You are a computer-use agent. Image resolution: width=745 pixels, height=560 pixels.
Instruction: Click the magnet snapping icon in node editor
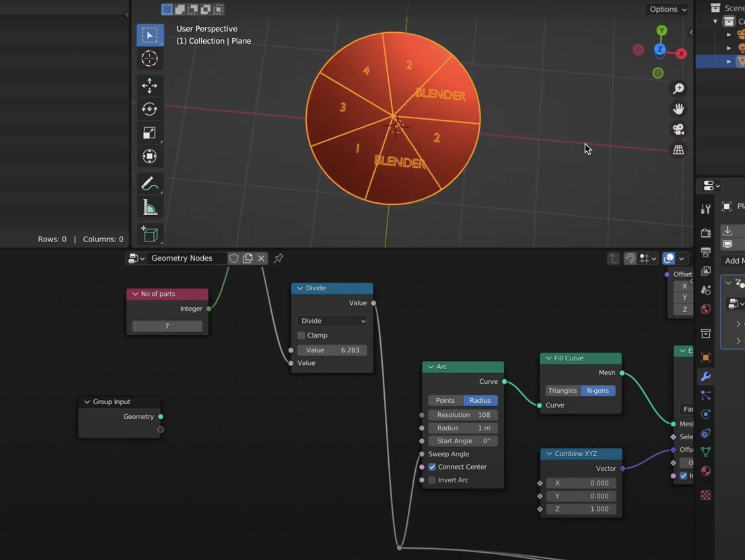[630, 258]
